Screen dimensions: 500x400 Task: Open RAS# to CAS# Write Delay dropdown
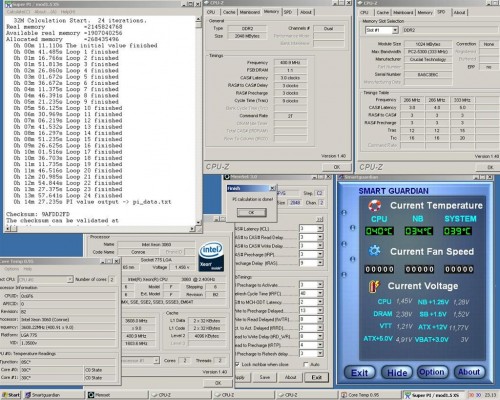[320, 246]
